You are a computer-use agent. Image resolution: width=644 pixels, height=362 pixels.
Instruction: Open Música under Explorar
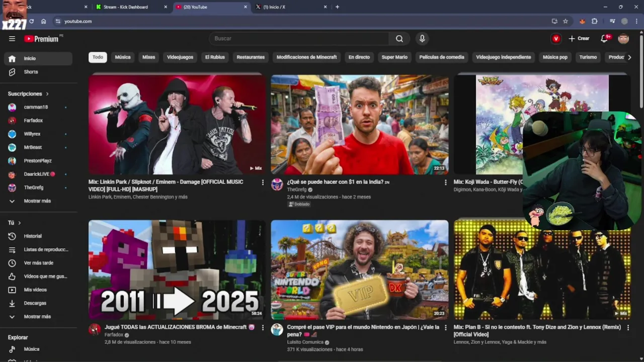[38, 349]
